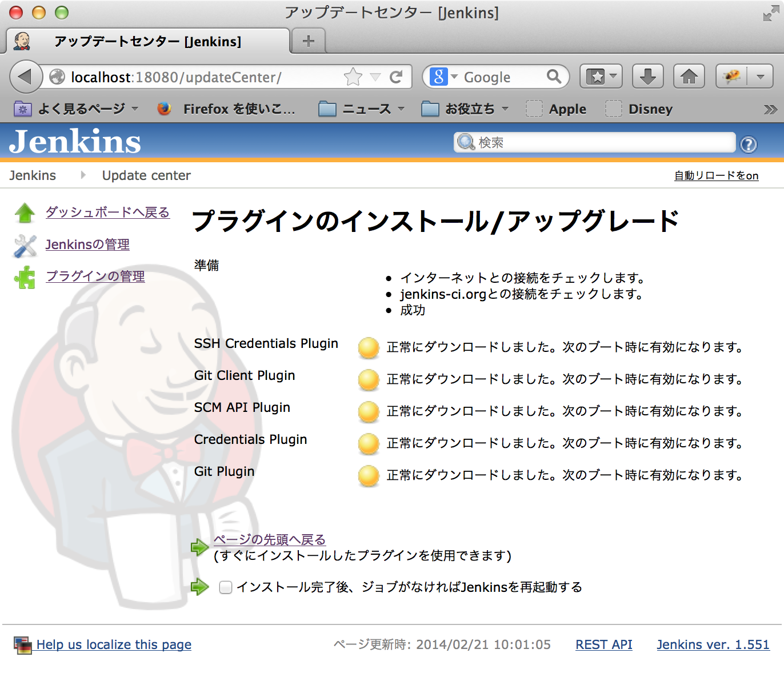The width and height of the screenshot is (784, 681).
Task: Click the green zoom window button
Action: pyautogui.click(x=62, y=12)
